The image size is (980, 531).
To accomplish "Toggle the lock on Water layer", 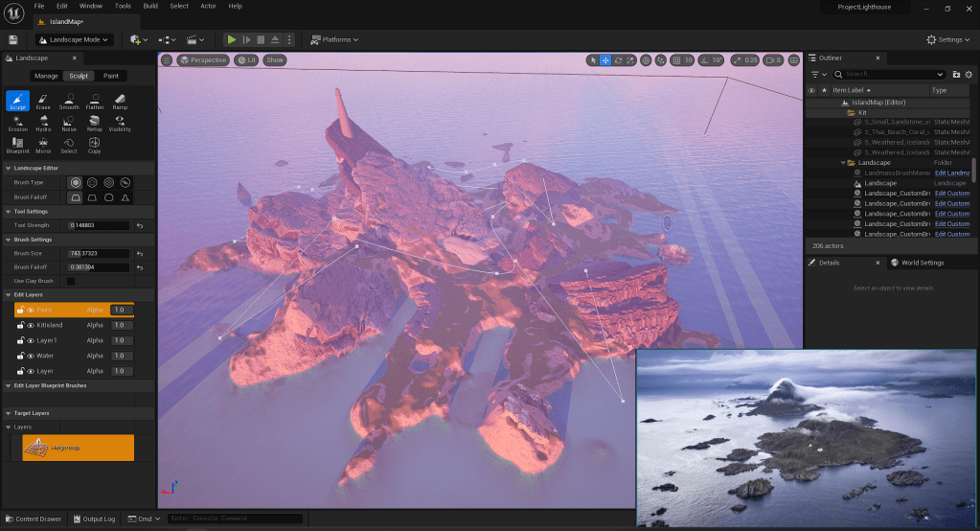I will pos(20,355).
